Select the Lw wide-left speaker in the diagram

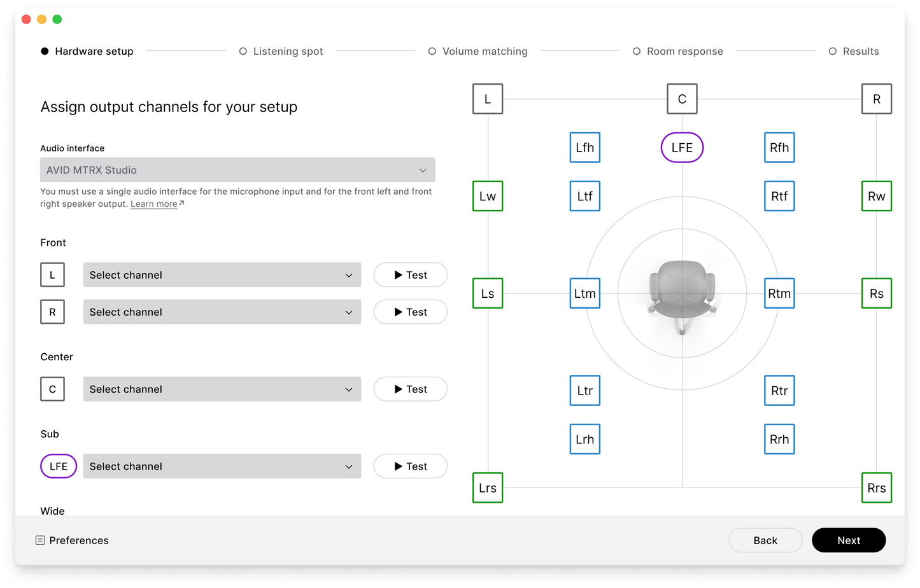(487, 196)
